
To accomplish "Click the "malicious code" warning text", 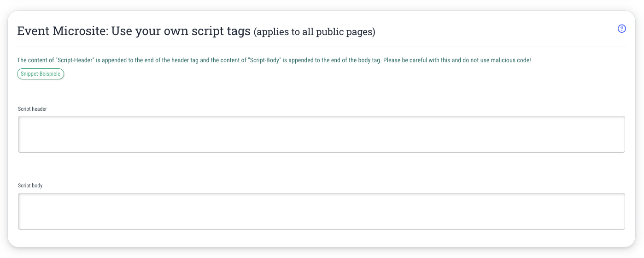I will [x=510, y=60].
